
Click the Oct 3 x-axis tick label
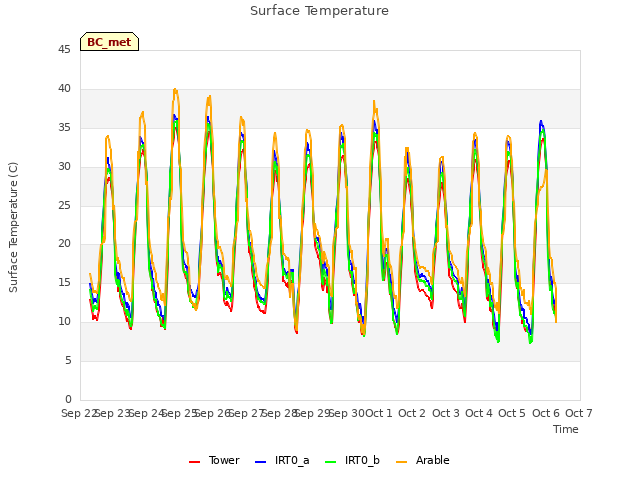pos(446,413)
